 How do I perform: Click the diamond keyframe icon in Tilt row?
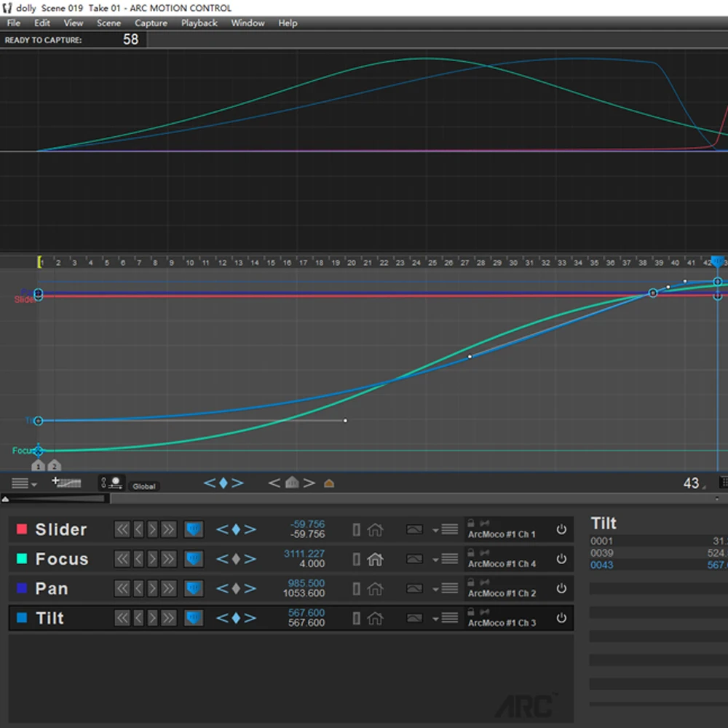(x=236, y=618)
